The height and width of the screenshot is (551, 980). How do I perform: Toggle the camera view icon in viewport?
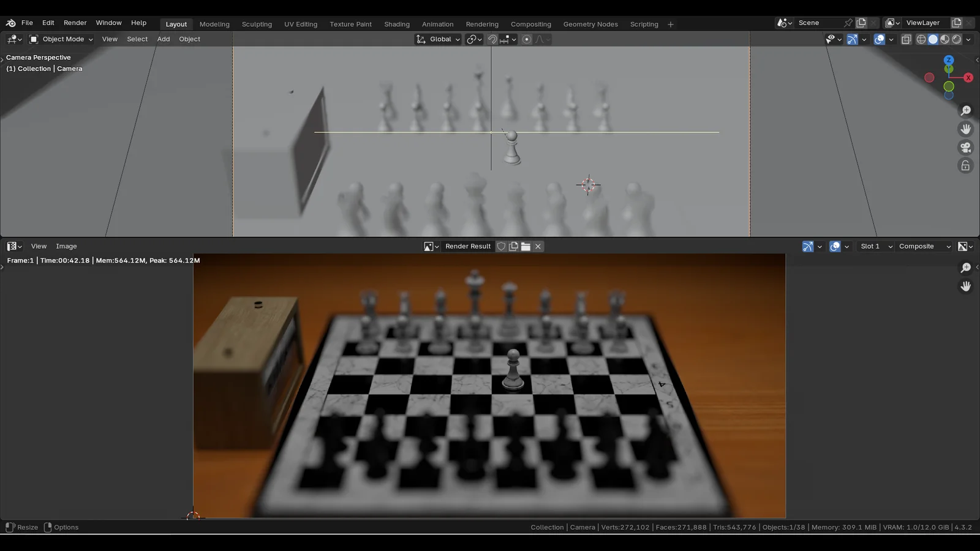(966, 148)
